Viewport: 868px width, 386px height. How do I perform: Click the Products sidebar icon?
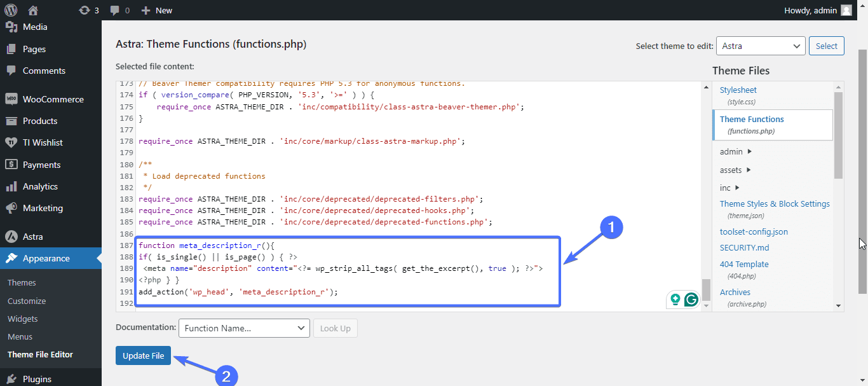point(11,121)
